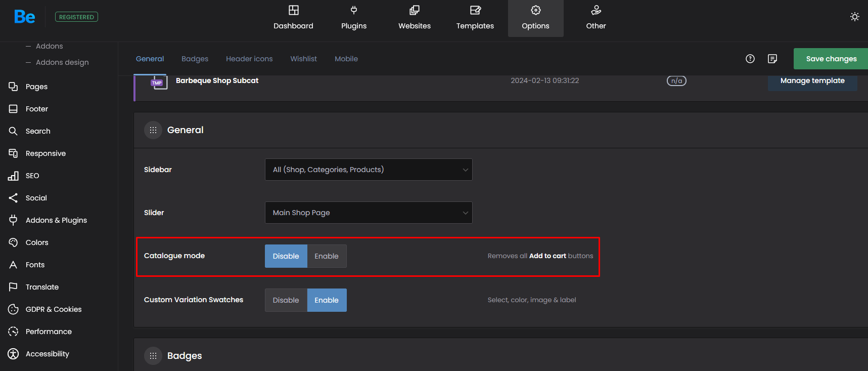Open the Addons submenu item
The width and height of the screenshot is (868, 371).
(49, 46)
